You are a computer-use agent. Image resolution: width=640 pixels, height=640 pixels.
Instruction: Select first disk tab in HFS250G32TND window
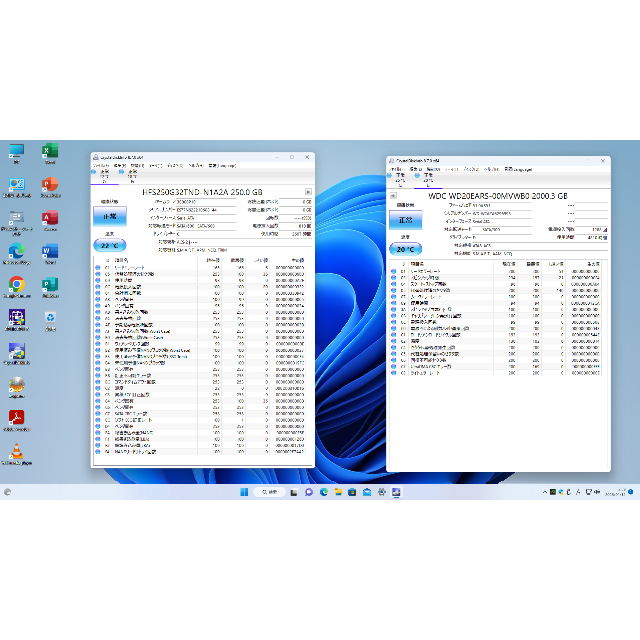(104, 176)
